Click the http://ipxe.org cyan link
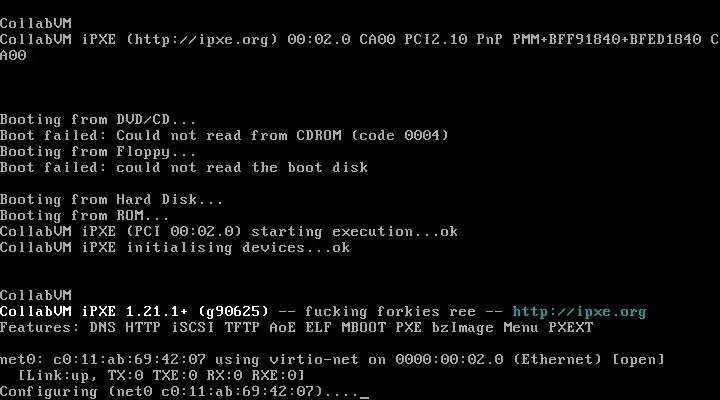 coord(579,312)
